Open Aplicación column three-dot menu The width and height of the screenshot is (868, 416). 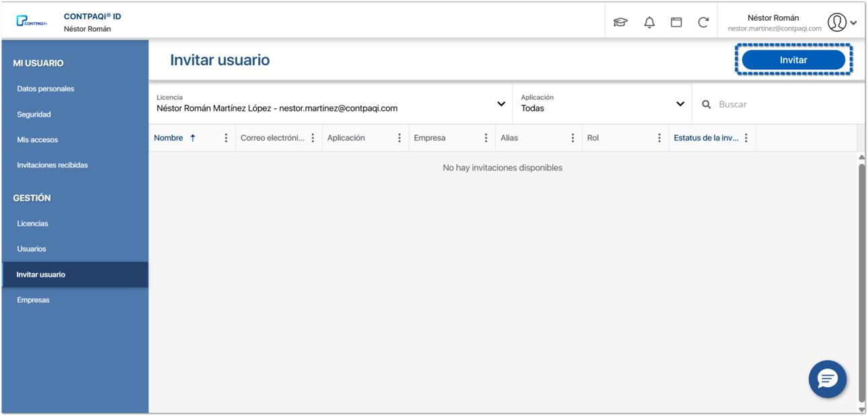(x=399, y=138)
